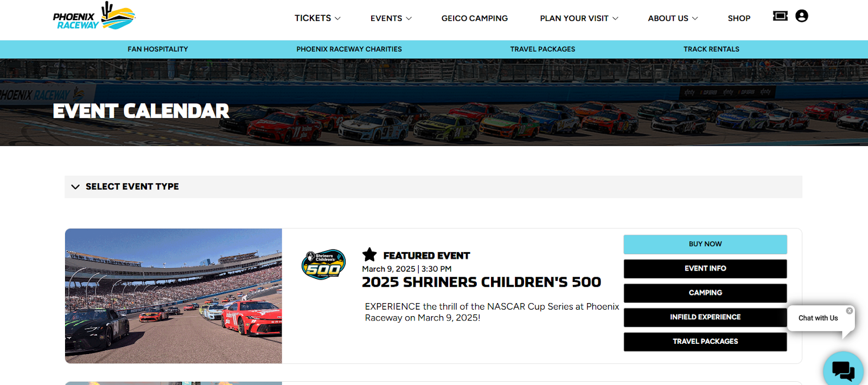
Task: Expand the PLAN YOUR VISIT dropdown
Action: coord(578,18)
